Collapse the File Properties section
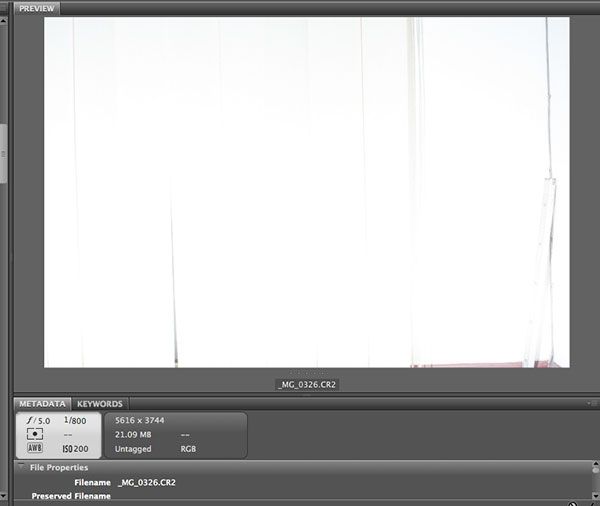600x506 pixels. coord(21,467)
